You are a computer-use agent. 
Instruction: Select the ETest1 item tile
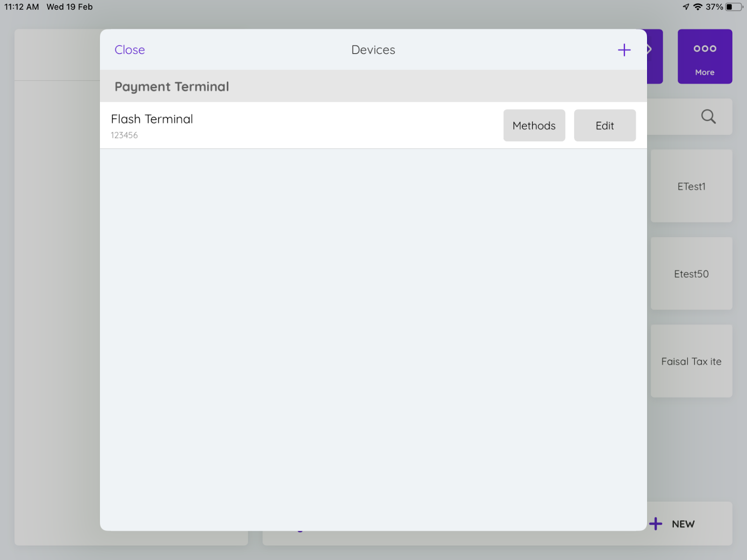[691, 186]
